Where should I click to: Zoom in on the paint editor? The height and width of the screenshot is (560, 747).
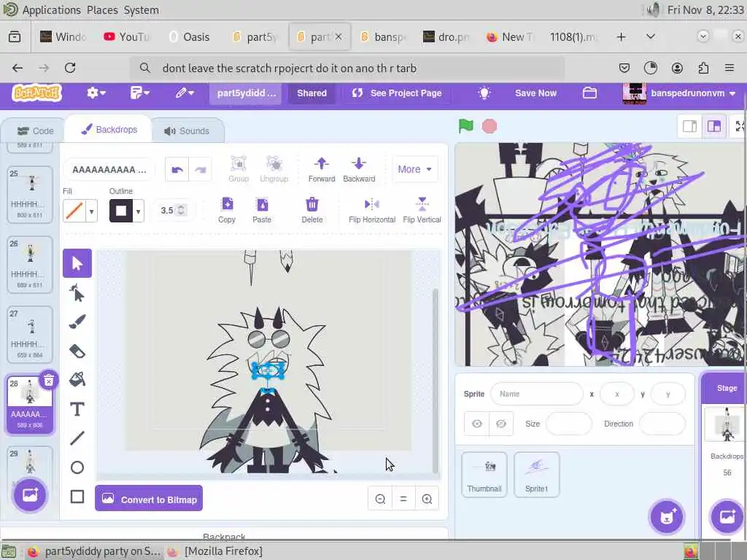pyautogui.click(x=427, y=499)
